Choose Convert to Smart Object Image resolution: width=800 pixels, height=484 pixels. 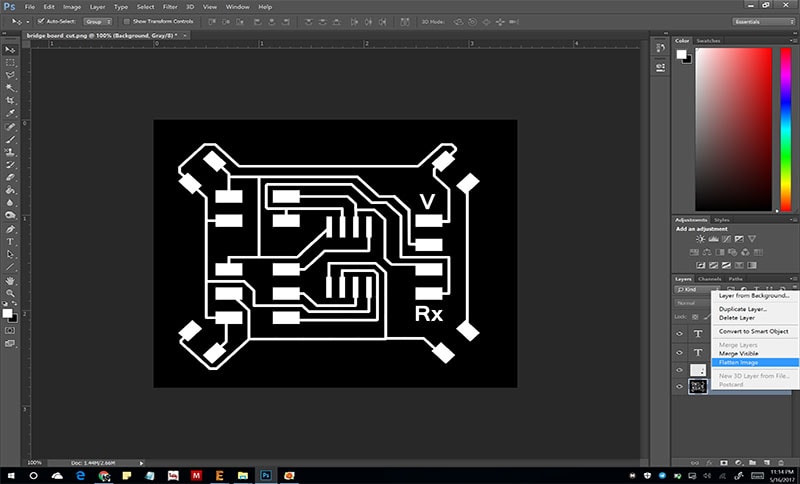755,332
